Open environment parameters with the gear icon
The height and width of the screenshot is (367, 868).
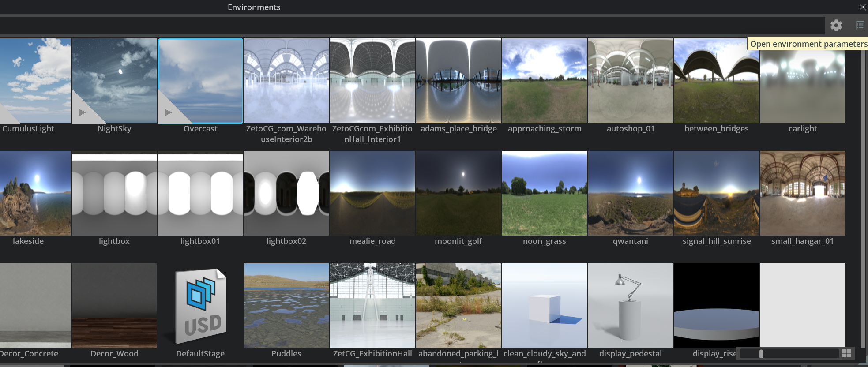836,25
